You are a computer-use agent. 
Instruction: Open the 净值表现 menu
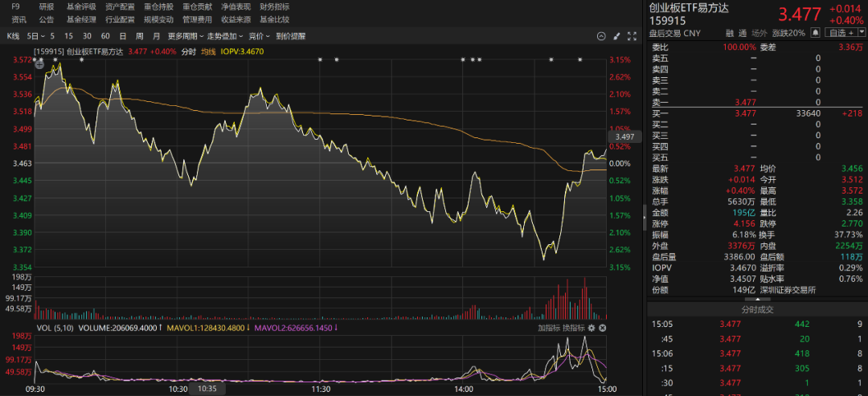[x=235, y=7]
